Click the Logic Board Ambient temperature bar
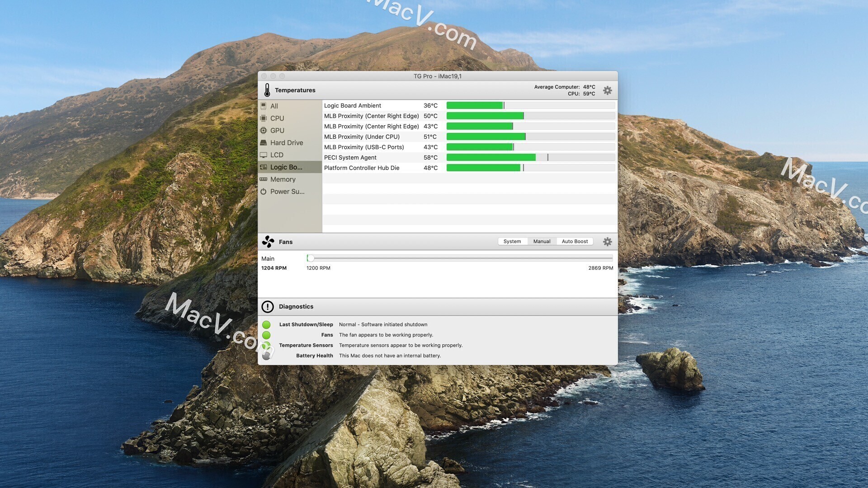Viewport: 868px width, 488px height. pyautogui.click(x=531, y=105)
